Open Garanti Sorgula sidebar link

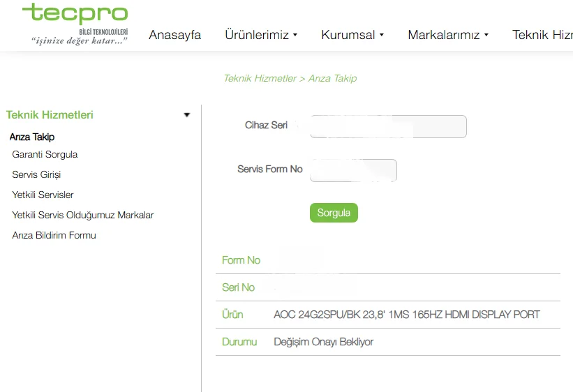[x=45, y=155]
